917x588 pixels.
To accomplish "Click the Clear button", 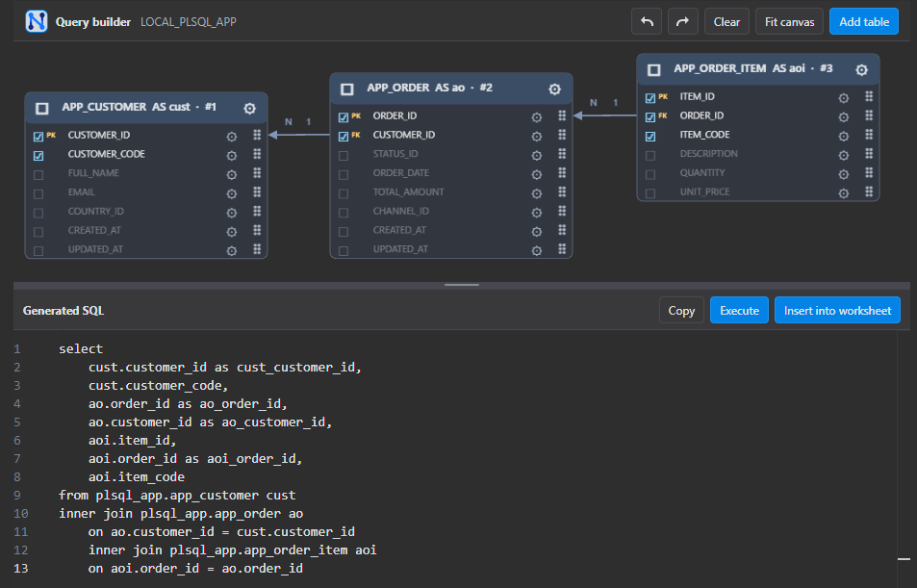I will 726,21.
